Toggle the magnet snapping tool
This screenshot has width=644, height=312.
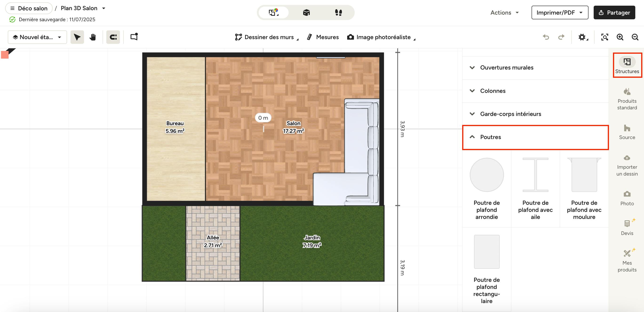[113, 37]
